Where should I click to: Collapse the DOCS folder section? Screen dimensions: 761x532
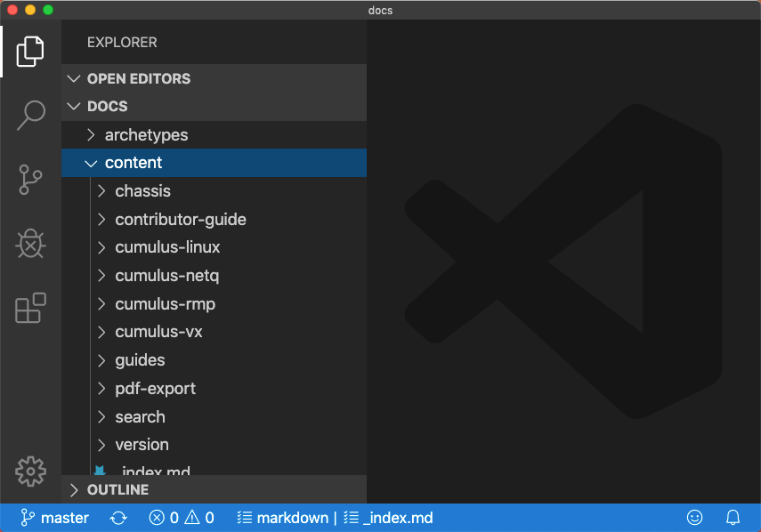point(107,107)
